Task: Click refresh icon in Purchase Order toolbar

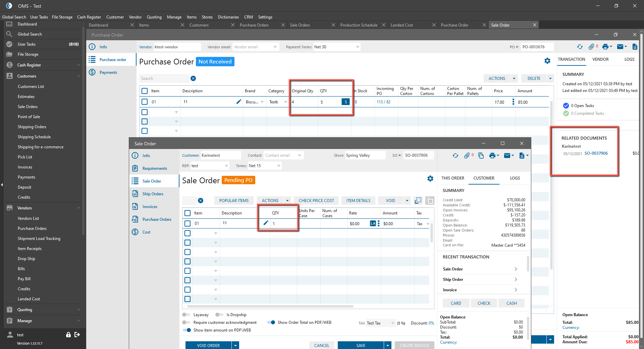Action: [580, 47]
